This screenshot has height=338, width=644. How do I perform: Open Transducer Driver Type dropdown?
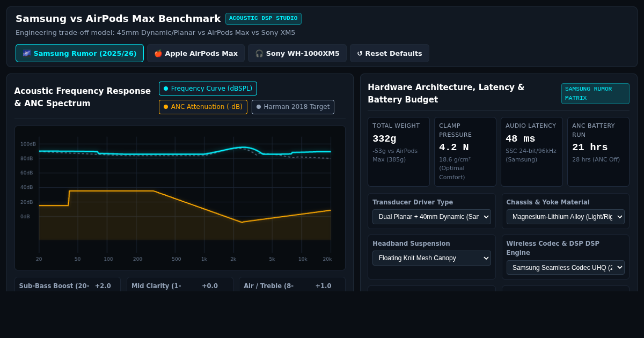(x=431, y=217)
